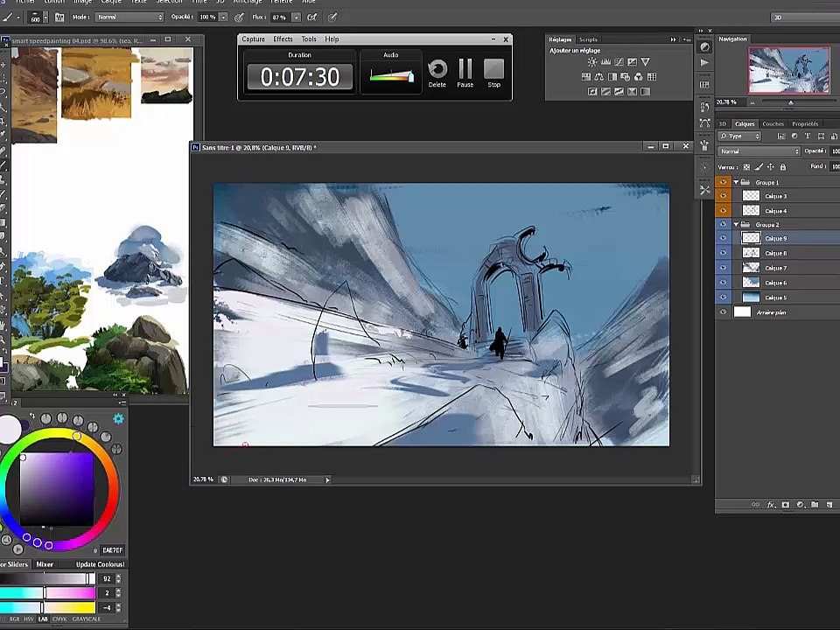Add a Hue/Saturation adjustment in Réglages
840x630 pixels.
[x=586, y=77]
